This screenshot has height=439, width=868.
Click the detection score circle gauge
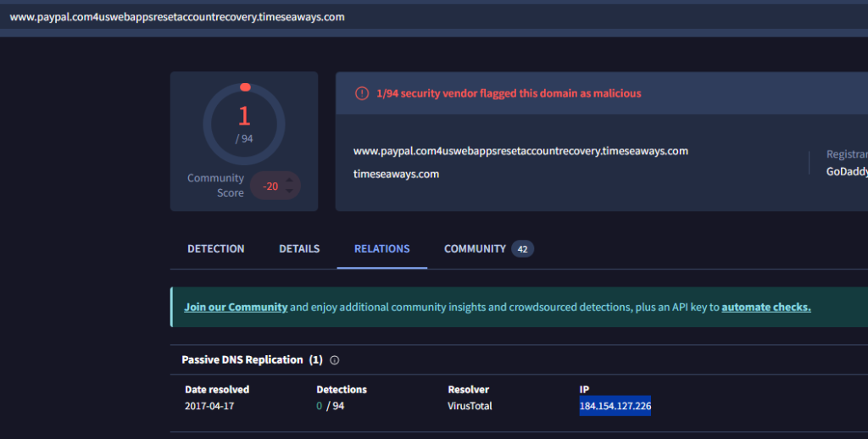[x=244, y=124]
